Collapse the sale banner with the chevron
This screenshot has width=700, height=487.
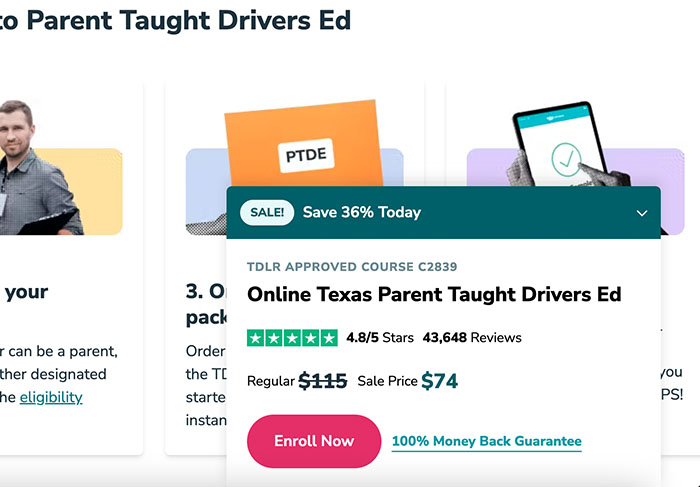click(642, 213)
